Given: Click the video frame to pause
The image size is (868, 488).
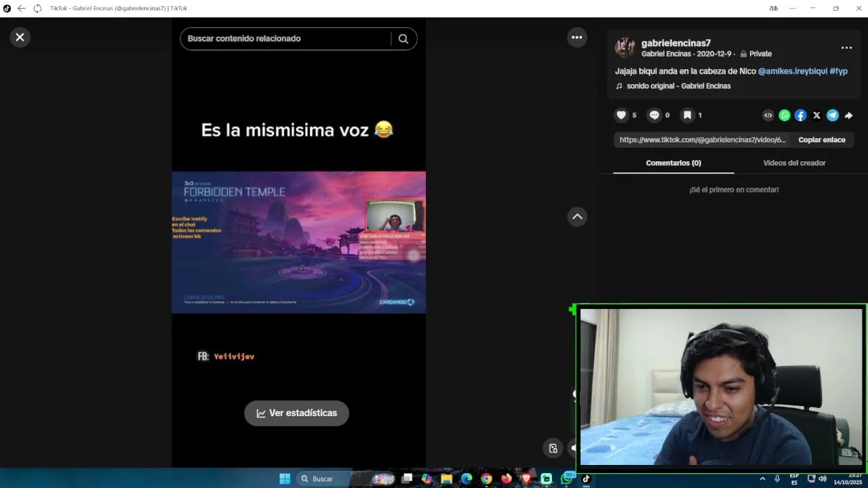Looking at the screenshot, I should (x=298, y=242).
